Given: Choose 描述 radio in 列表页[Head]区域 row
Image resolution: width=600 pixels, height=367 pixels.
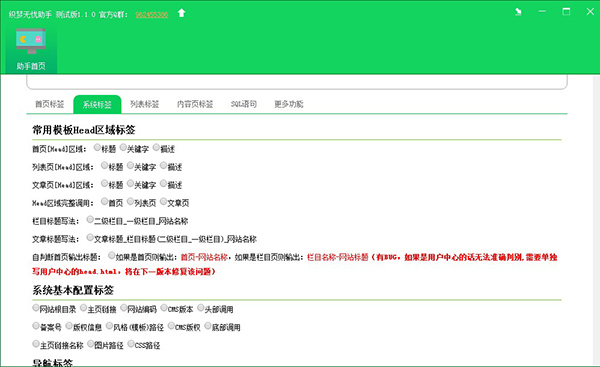Looking at the screenshot, I should pyautogui.click(x=164, y=165).
